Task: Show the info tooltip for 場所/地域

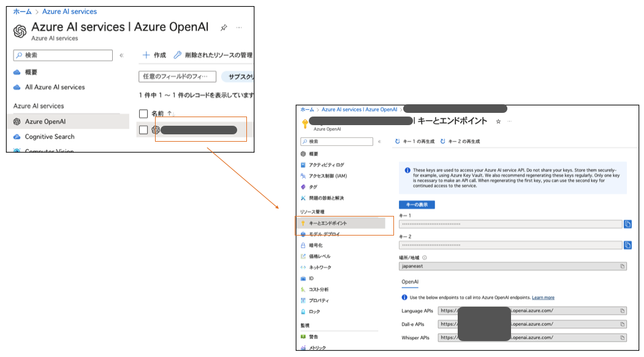Action: point(424,258)
